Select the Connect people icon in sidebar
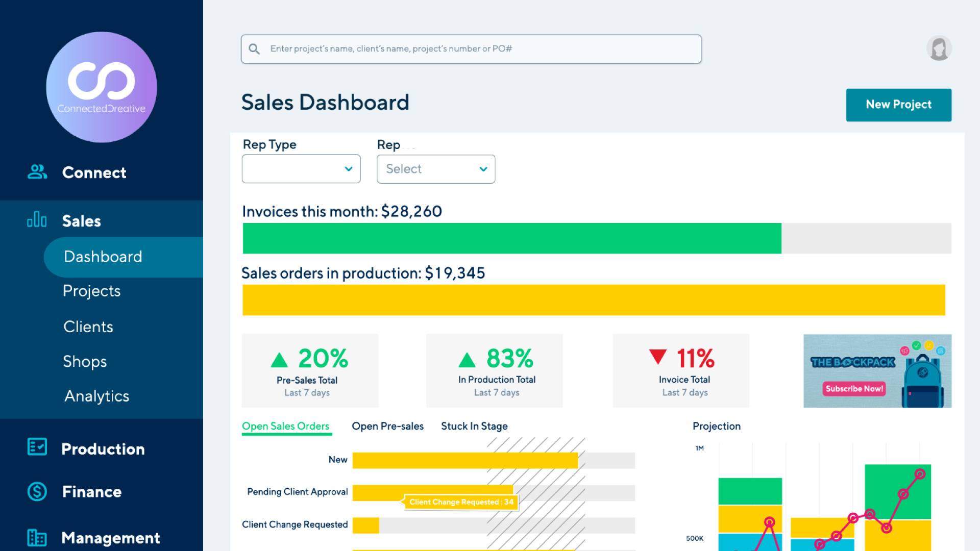 [x=36, y=172]
